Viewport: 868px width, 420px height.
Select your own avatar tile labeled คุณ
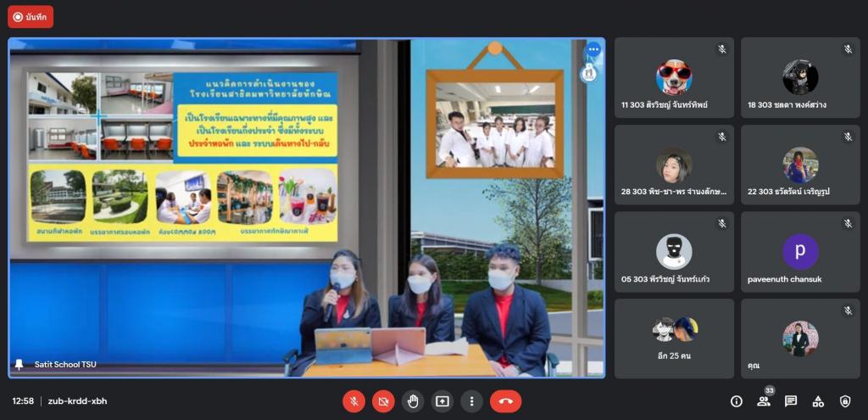pyautogui.click(x=800, y=339)
